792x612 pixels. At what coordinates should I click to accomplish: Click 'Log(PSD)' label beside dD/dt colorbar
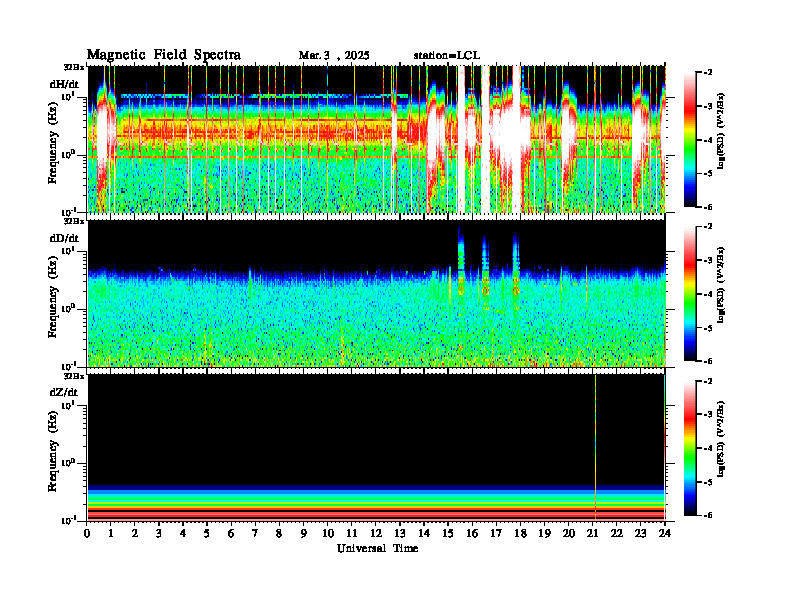[720, 285]
